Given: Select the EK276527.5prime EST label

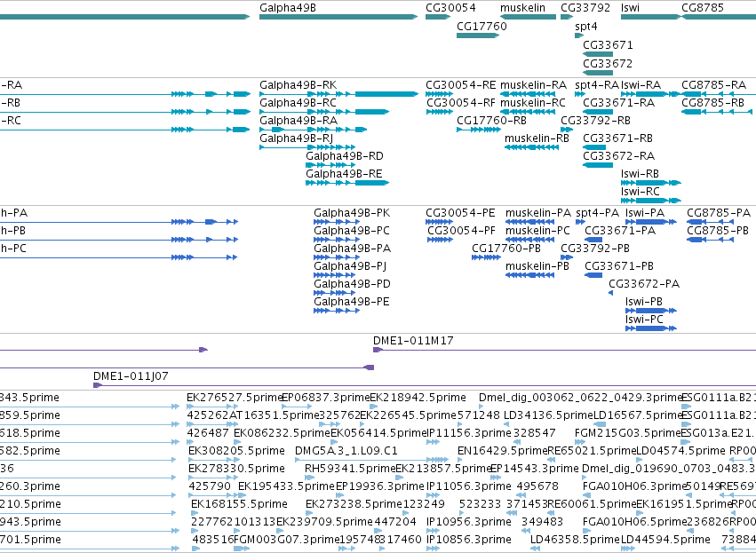Looking at the screenshot, I should [234, 398].
